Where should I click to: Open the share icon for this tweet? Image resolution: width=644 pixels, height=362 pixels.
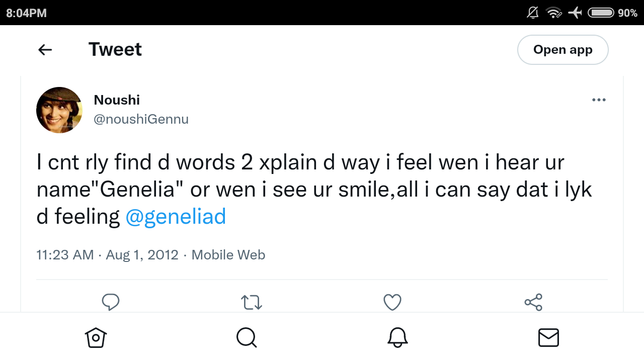533,302
